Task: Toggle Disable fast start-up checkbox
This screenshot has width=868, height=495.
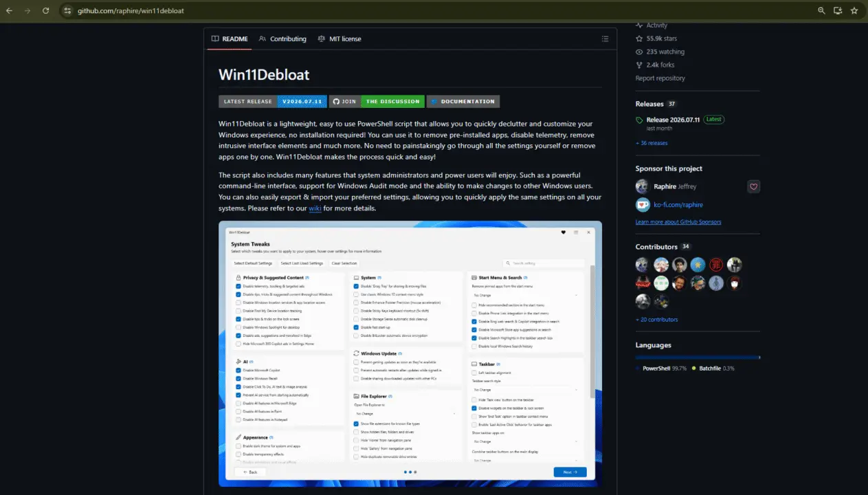Action: point(356,327)
